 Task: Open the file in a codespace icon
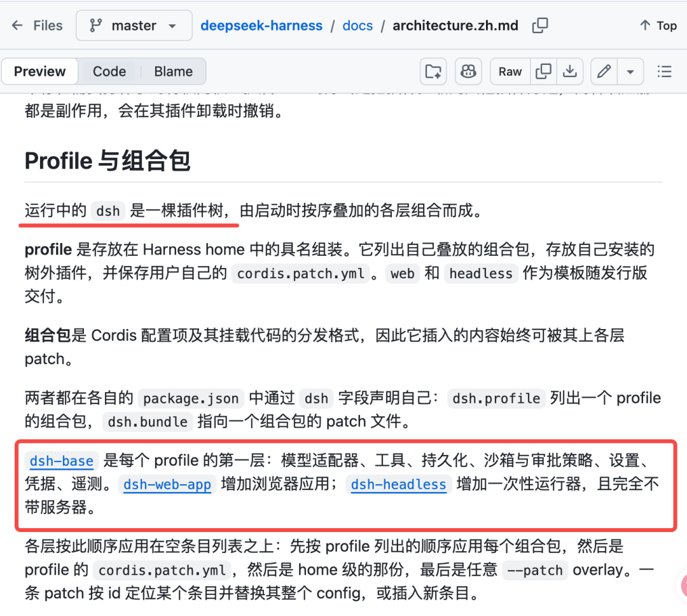point(433,71)
